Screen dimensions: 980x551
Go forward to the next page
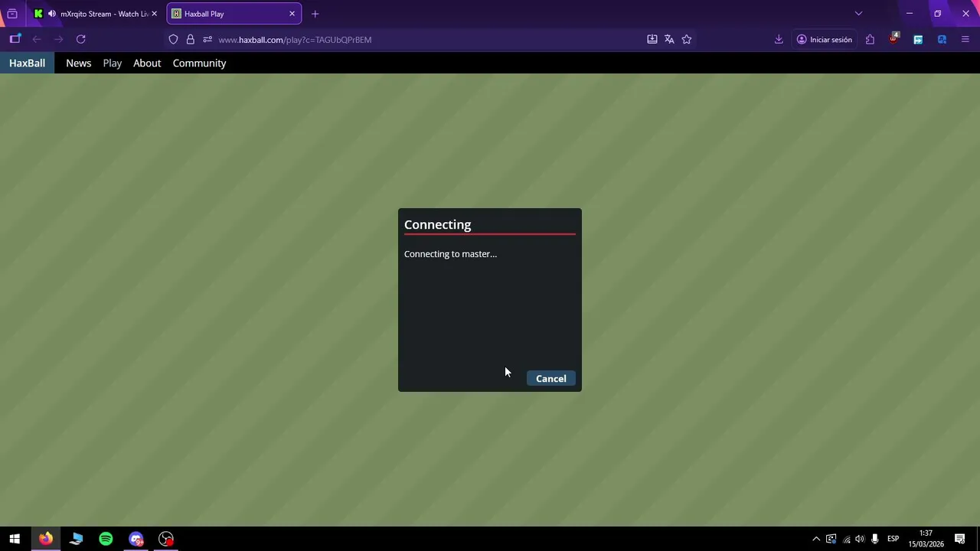point(58,39)
